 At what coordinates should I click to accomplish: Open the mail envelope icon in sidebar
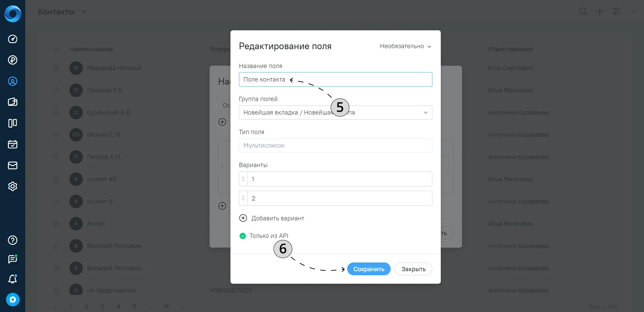pyautogui.click(x=12, y=165)
